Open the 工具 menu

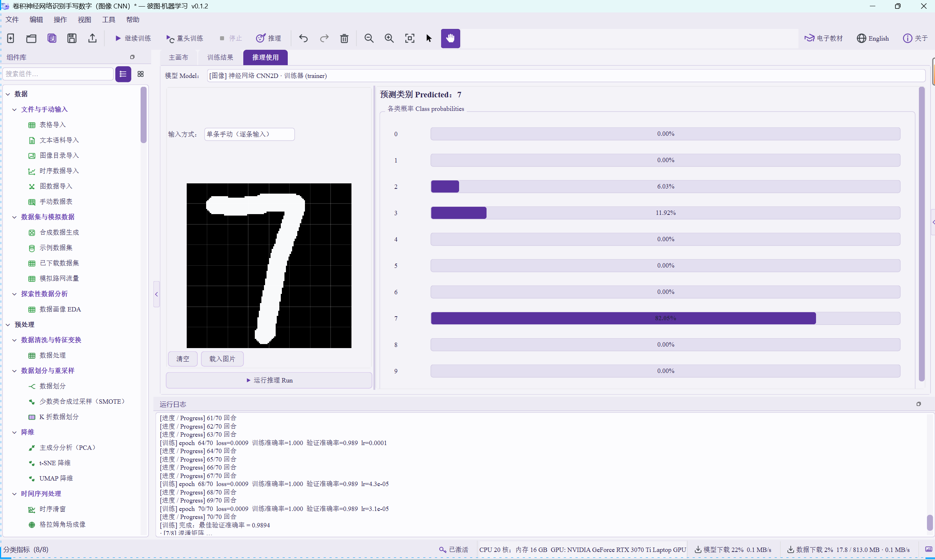point(109,19)
